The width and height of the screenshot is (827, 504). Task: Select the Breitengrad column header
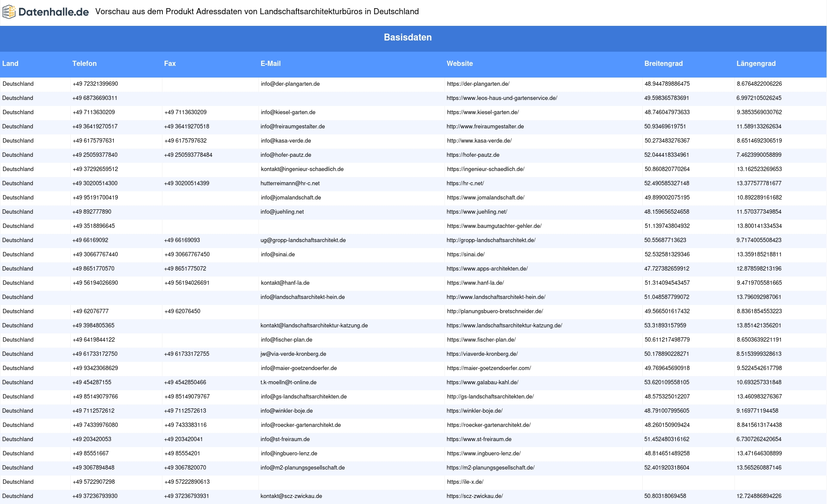(x=663, y=63)
